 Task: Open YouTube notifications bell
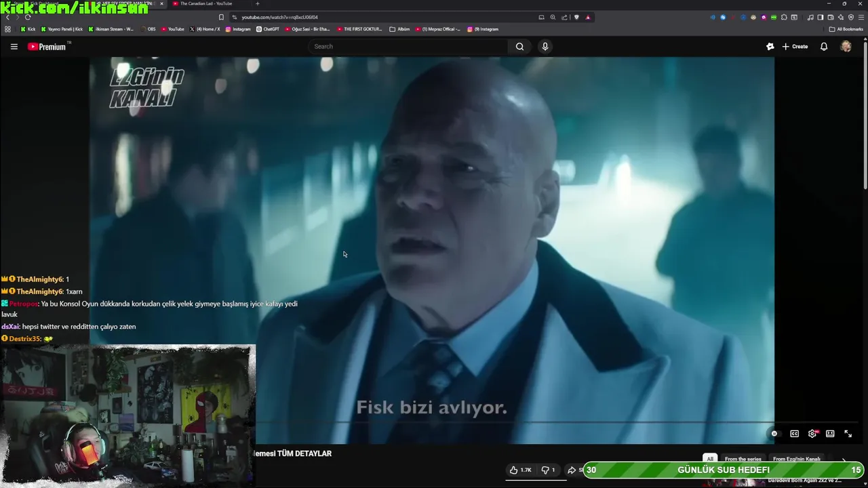[x=824, y=46]
